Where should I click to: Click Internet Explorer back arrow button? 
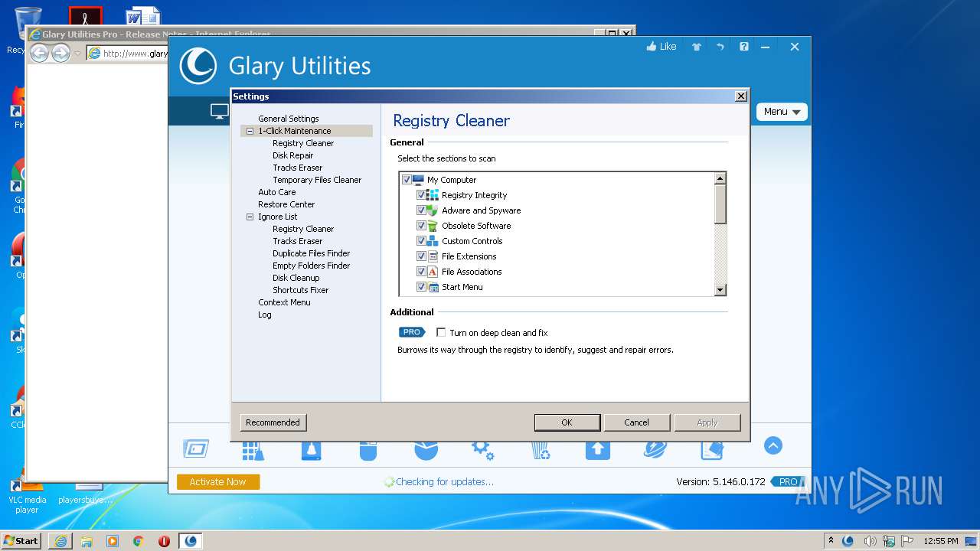tap(39, 53)
